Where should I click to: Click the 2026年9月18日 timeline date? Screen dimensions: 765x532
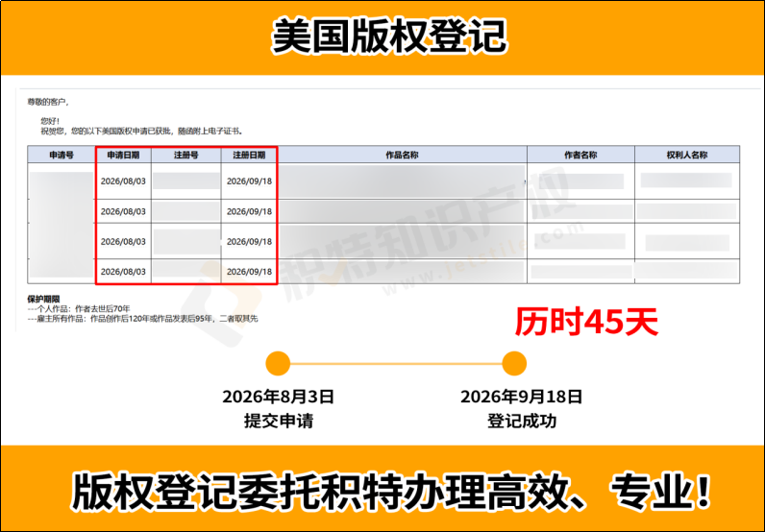pos(522,397)
